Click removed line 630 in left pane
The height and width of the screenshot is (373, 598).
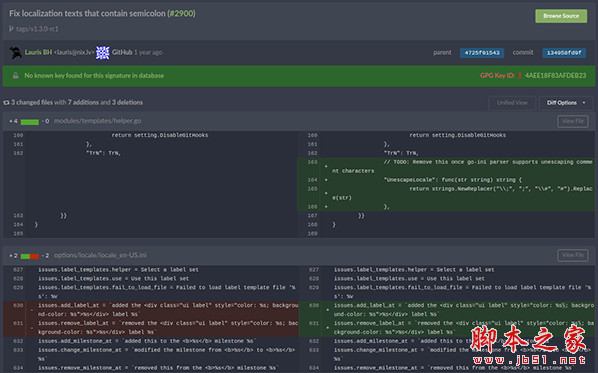pos(151,310)
